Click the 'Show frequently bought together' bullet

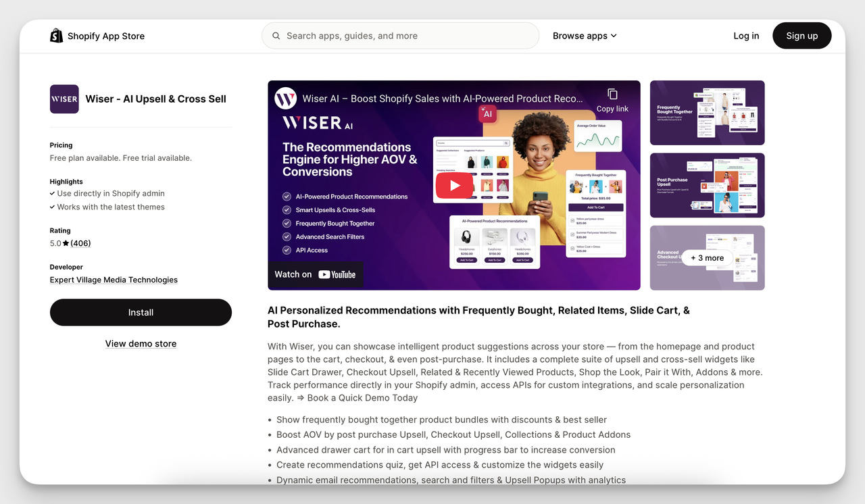(441, 420)
